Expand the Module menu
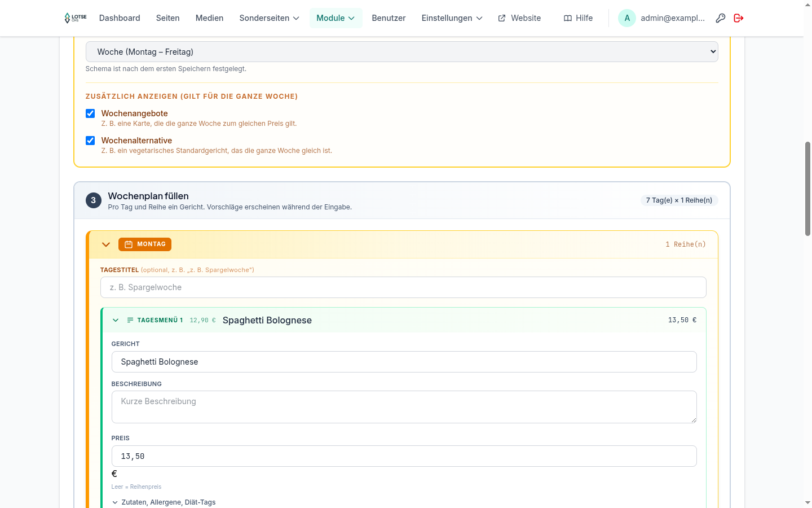The width and height of the screenshot is (812, 508). (336, 18)
